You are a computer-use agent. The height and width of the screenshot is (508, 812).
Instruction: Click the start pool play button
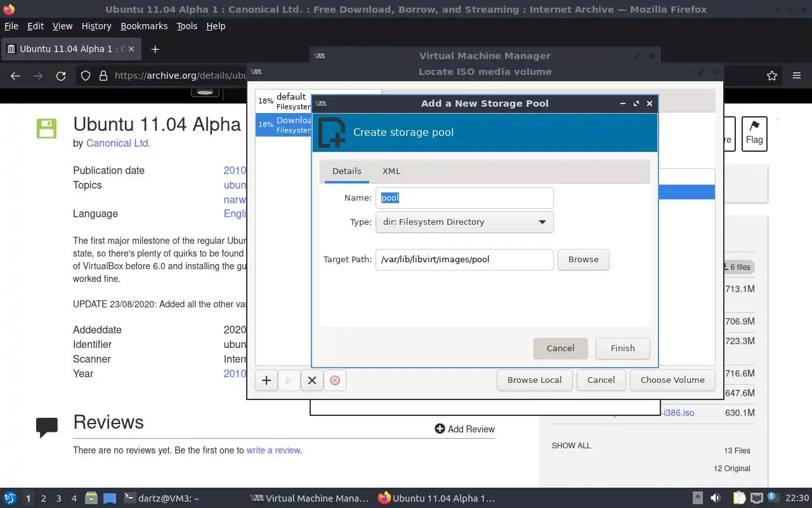point(289,380)
